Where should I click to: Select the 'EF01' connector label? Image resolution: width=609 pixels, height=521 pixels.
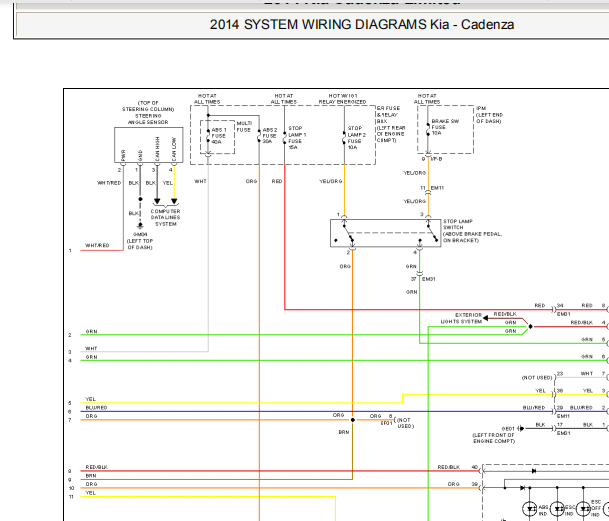386,423
